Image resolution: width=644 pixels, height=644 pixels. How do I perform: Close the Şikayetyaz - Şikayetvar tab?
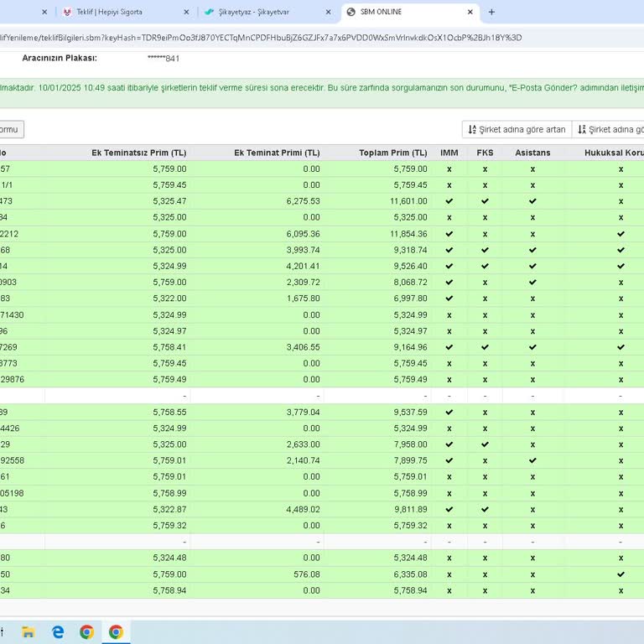pyautogui.click(x=328, y=12)
